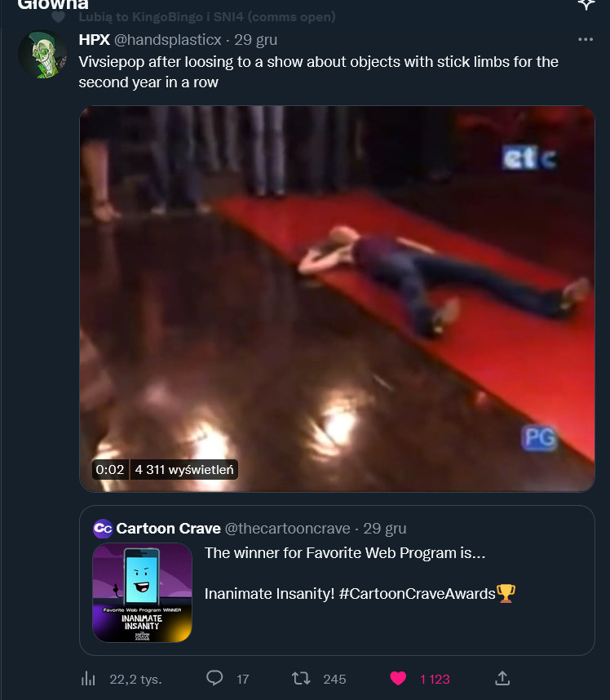The width and height of the screenshot is (610, 700).
Task: Toggle the pink heart like button
Action: (398, 678)
